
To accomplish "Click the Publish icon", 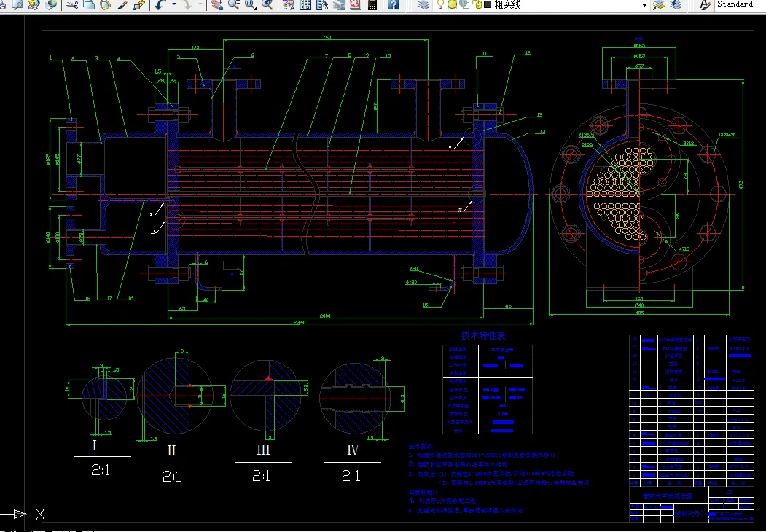I will [x=34, y=5].
